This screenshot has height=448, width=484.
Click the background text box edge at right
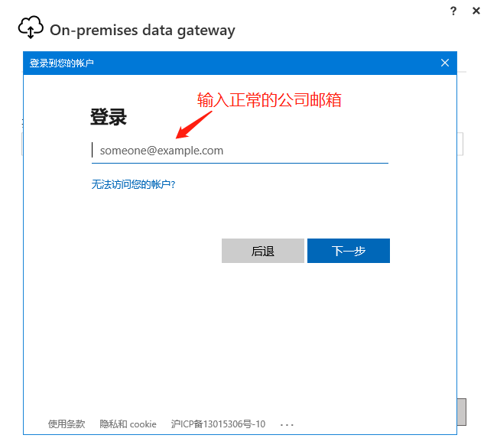(460, 144)
